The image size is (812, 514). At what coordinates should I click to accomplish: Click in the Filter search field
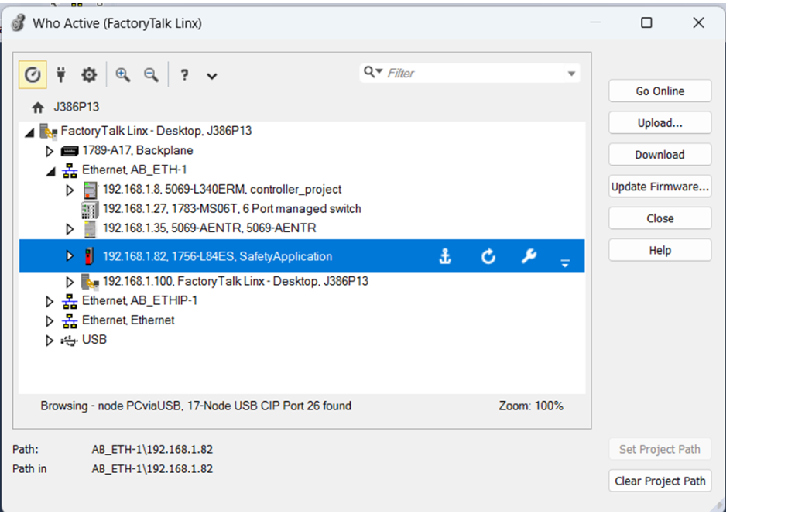(472, 74)
